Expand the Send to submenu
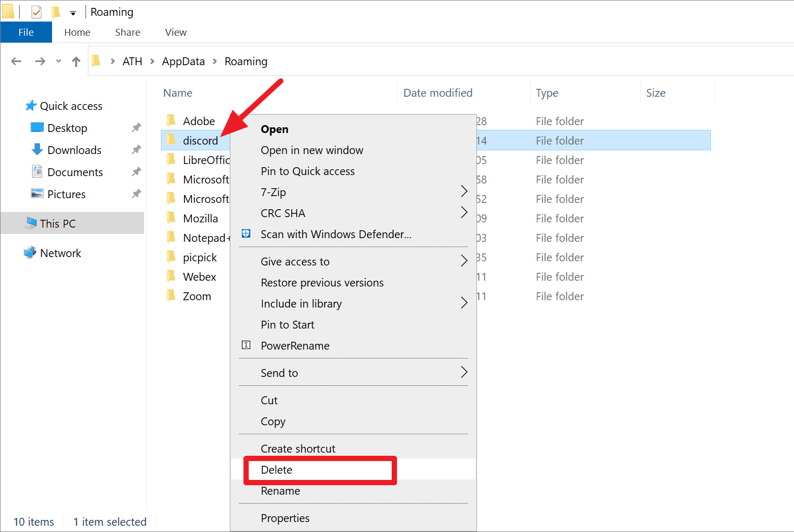This screenshot has width=794, height=532. coord(464,372)
